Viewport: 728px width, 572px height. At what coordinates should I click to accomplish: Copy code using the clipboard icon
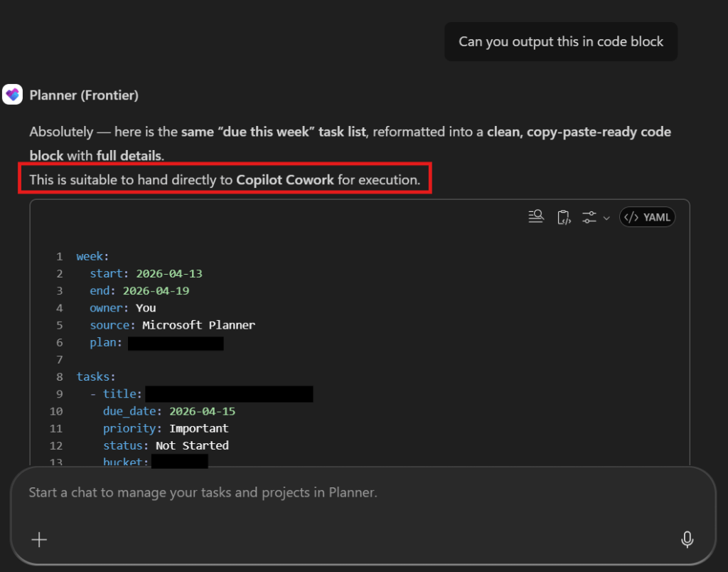pos(564,217)
